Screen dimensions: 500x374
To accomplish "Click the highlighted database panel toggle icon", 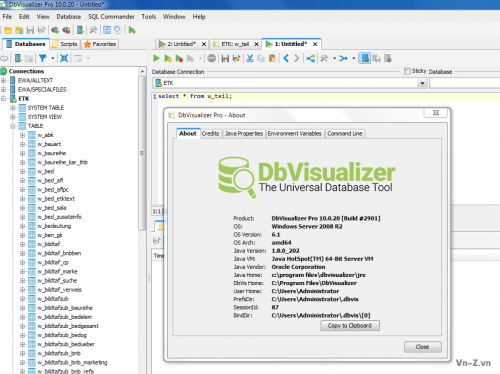I will coord(365,58).
